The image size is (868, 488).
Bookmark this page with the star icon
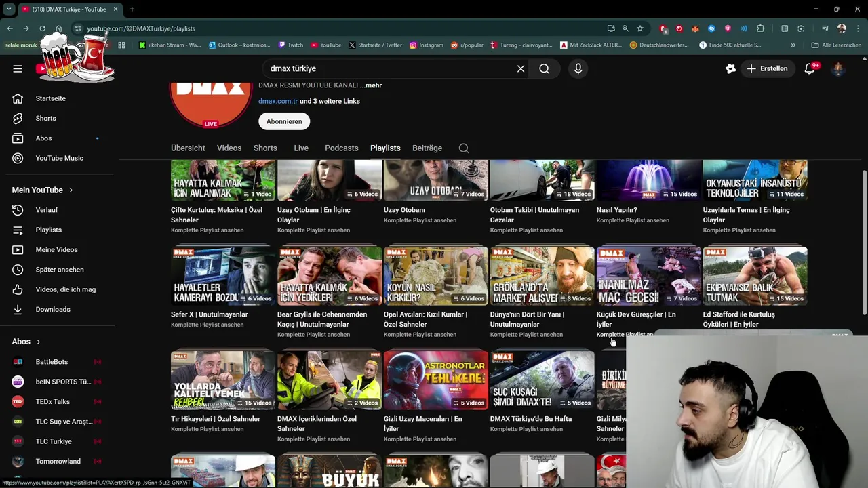[640, 28]
